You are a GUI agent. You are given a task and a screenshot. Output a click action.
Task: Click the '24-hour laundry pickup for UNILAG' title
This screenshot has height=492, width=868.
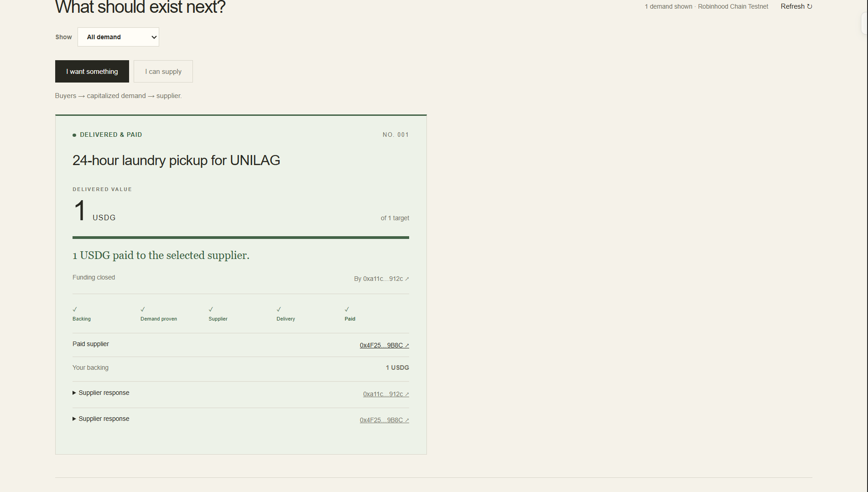pos(176,161)
